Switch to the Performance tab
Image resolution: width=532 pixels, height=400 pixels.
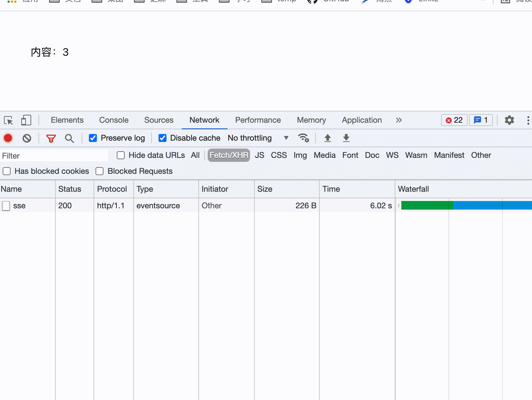pos(258,120)
